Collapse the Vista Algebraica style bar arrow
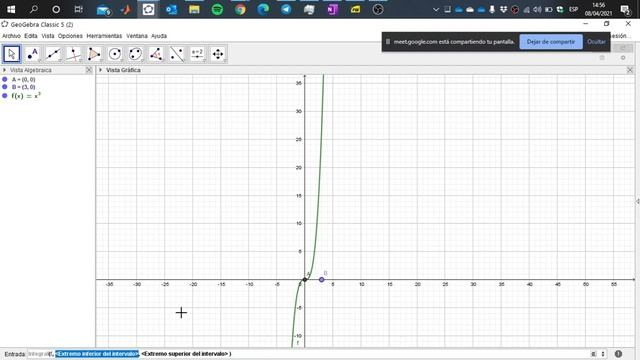Screen dimensions: 640x360 coord(4,70)
